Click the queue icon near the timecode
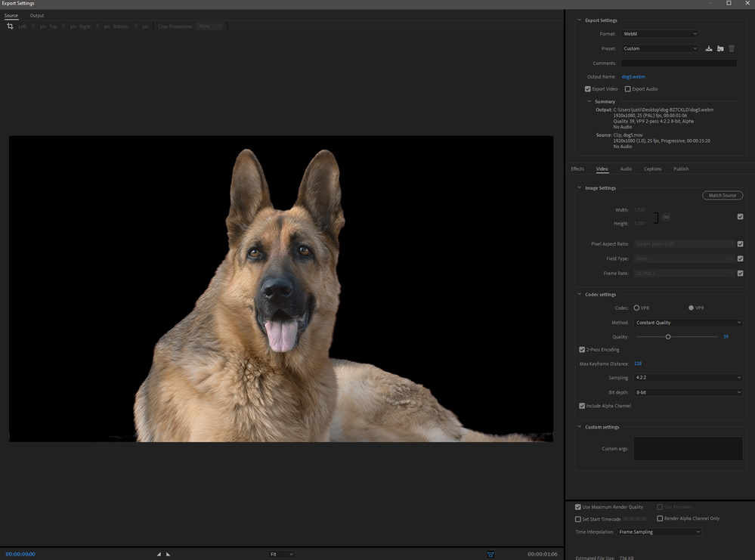The image size is (755, 560). [x=490, y=553]
